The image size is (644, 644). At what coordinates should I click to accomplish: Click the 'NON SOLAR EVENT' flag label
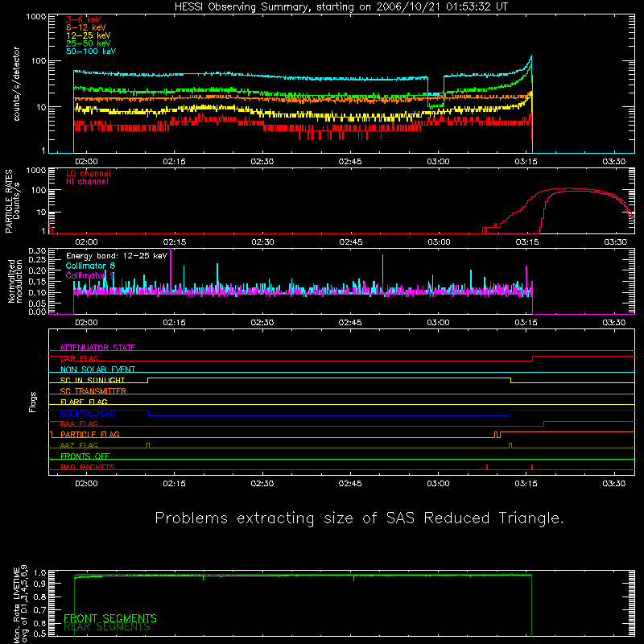coord(97,369)
